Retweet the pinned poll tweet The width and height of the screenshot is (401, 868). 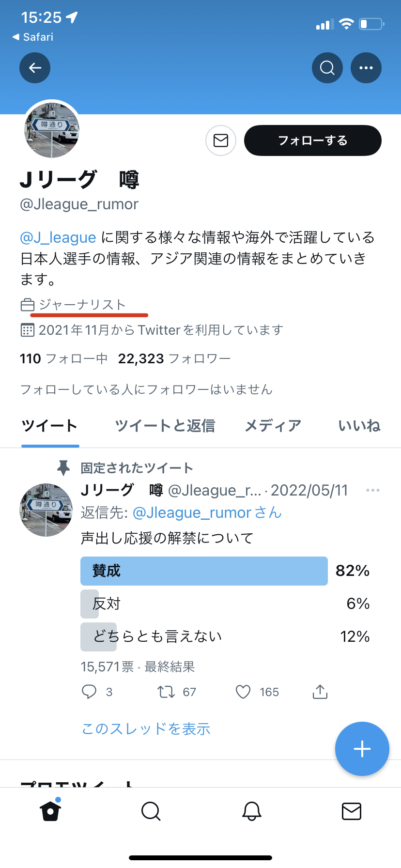tap(167, 692)
